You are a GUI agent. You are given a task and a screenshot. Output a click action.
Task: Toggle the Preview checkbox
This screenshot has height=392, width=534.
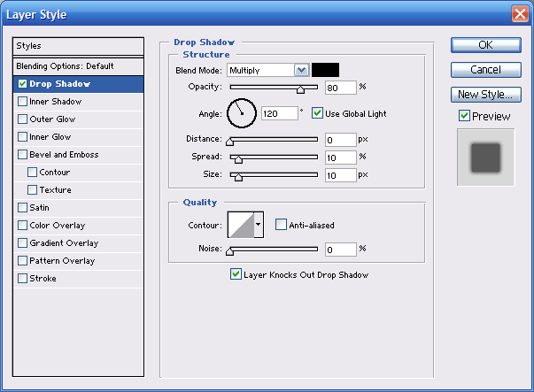464,116
